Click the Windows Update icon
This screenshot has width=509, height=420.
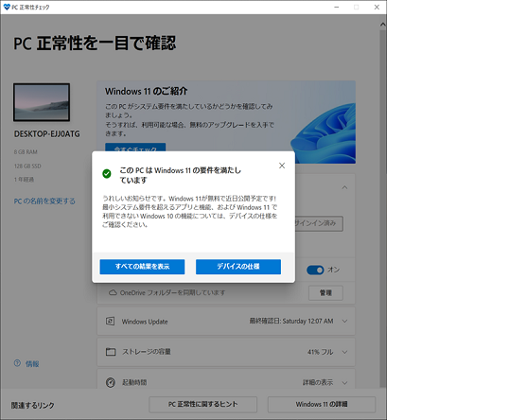click(x=110, y=322)
